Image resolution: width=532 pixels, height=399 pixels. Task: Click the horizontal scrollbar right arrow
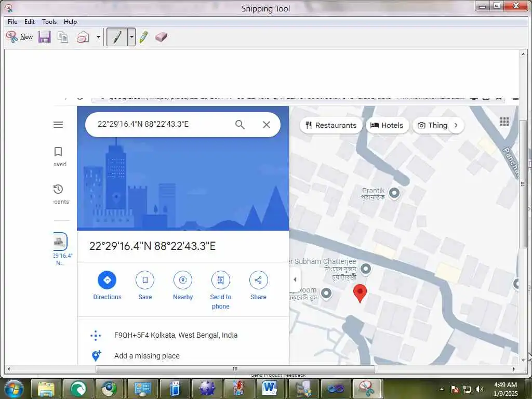[514, 369]
